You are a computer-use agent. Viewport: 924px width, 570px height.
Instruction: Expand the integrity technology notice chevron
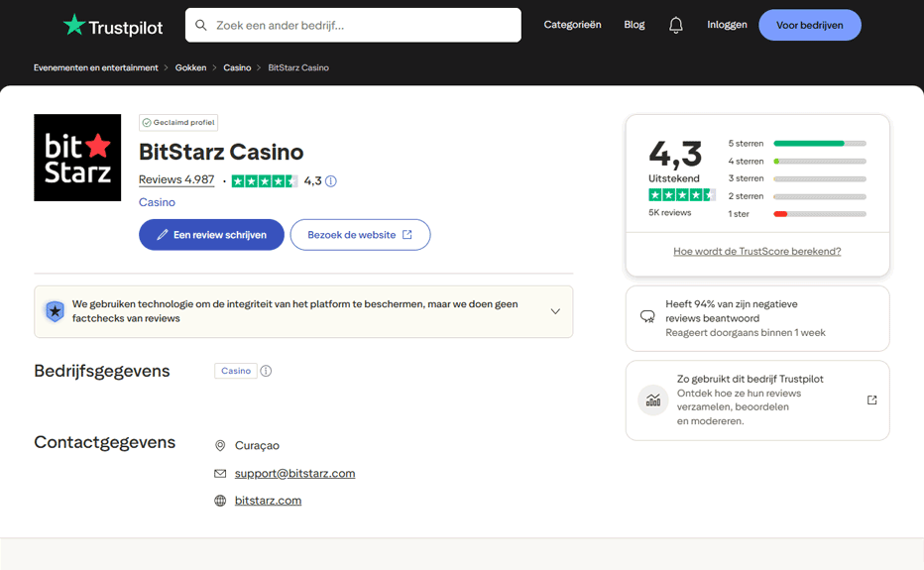coord(555,311)
